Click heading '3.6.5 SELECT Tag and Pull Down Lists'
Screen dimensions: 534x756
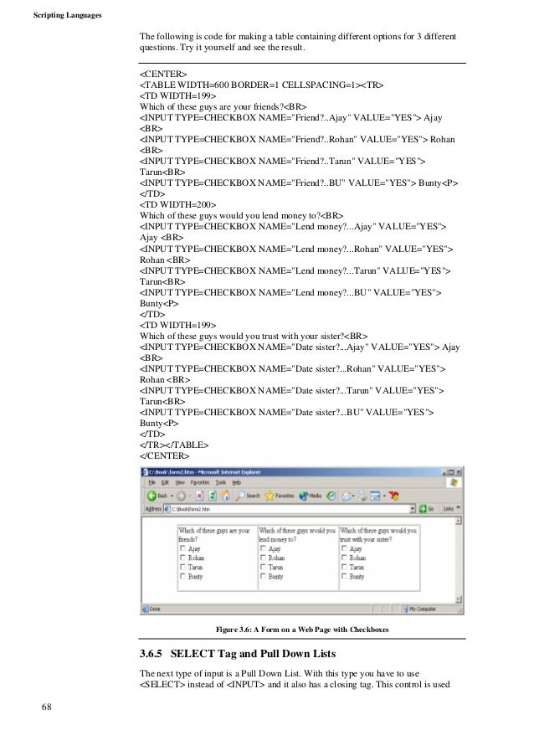tap(238, 654)
